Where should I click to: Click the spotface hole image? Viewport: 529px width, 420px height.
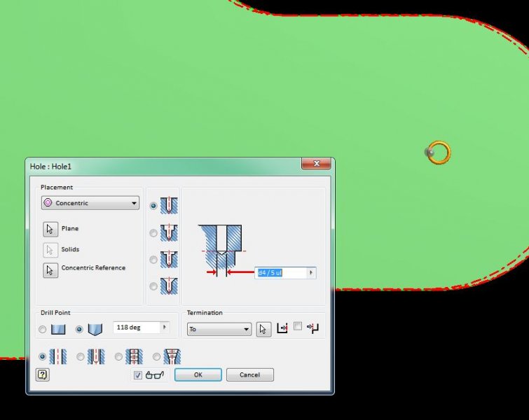[169, 259]
